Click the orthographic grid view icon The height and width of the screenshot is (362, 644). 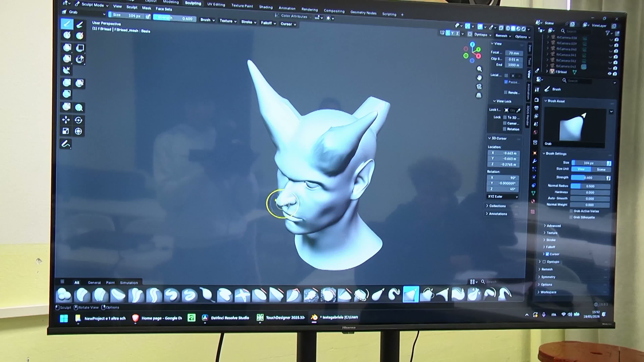tap(479, 95)
